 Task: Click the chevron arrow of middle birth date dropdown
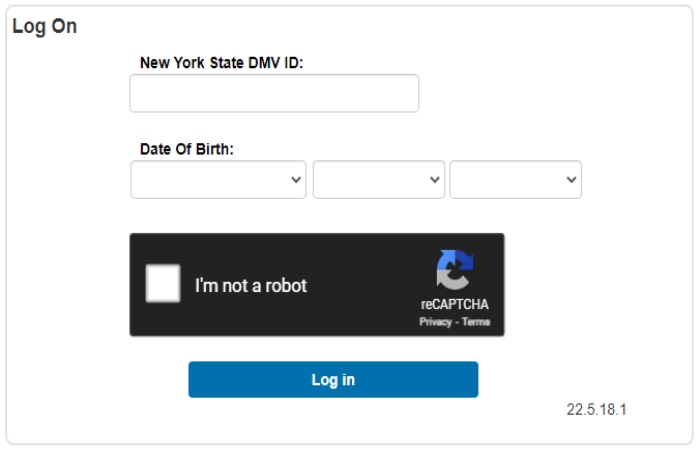click(434, 179)
